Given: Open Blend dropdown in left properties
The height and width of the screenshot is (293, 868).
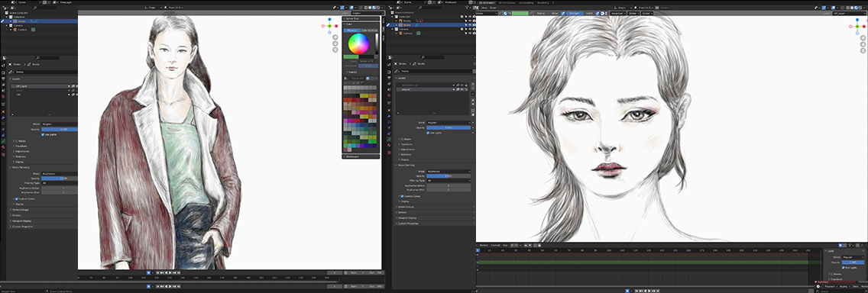Looking at the screenshot, I should tap(60, 124).
